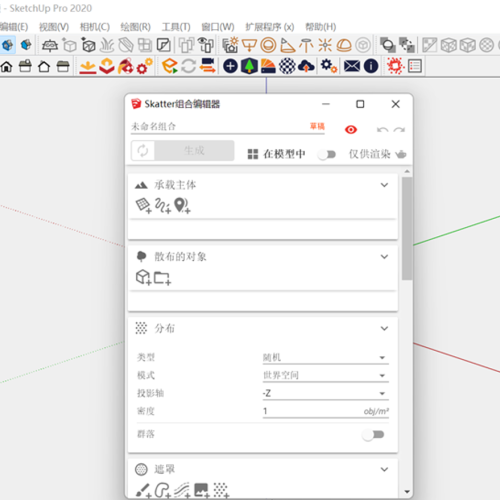Click the 密度 value input field
The height and width of the screenshot is (500, 500).
[326, 411]
